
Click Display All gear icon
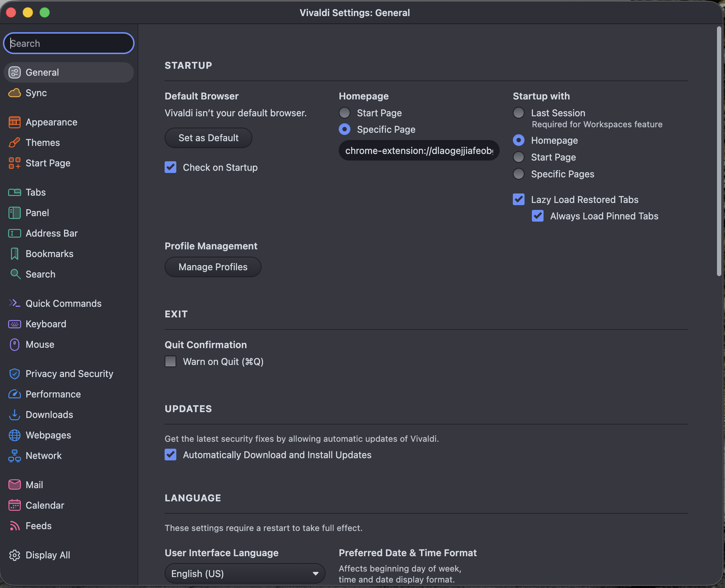tap(14, 555)
